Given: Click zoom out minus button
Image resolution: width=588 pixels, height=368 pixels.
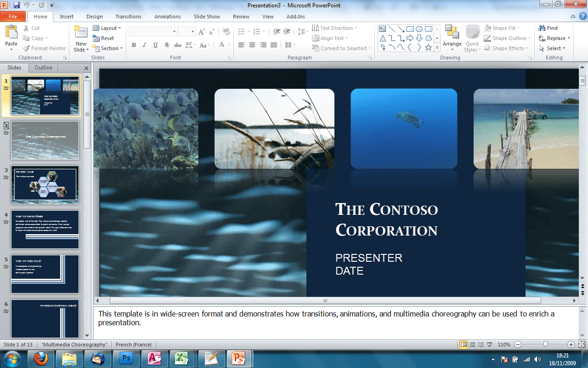Looking at the screenshot, I should point(518,345).
